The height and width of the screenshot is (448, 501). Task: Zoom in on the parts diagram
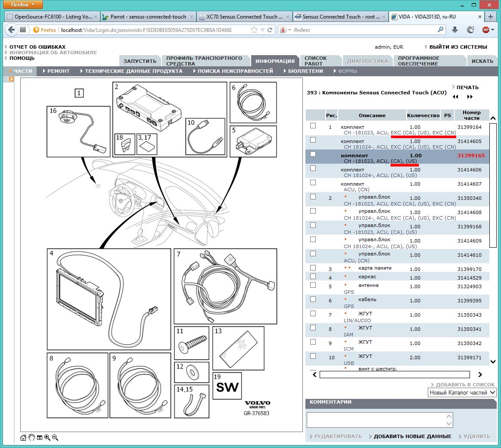47,438
